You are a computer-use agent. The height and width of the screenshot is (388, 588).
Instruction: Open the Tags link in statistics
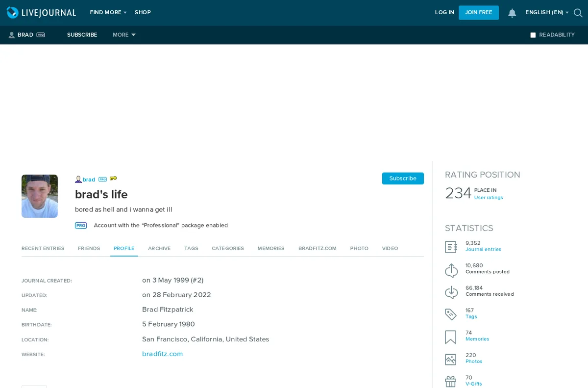click(x=471, y=317)
